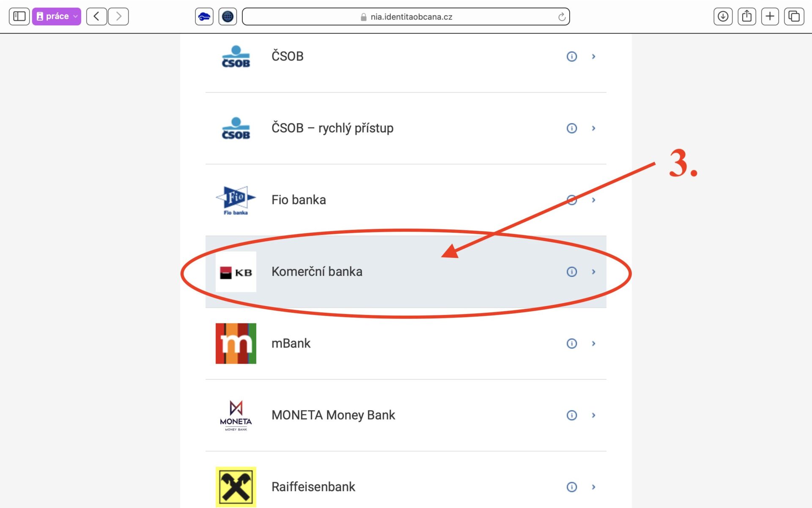The height and width of the screenshot is (508, 812).
Task: Reload the current page
Action: 562,17
